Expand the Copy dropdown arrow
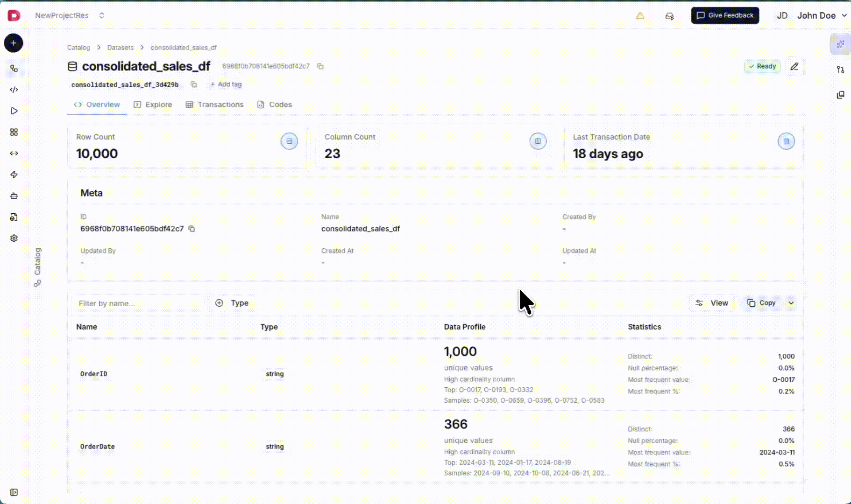851x504 pixels. pos(791,303)
